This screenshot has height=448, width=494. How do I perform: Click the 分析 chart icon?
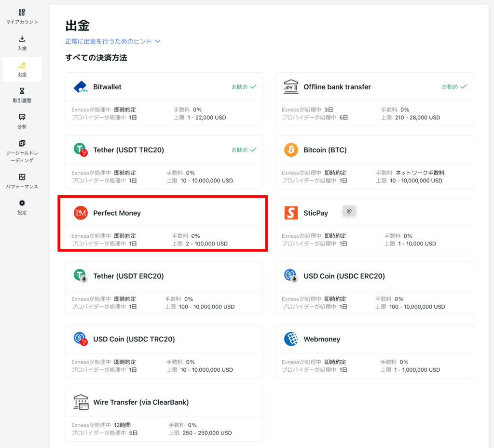pyautogui.click(x=22, y=117)
